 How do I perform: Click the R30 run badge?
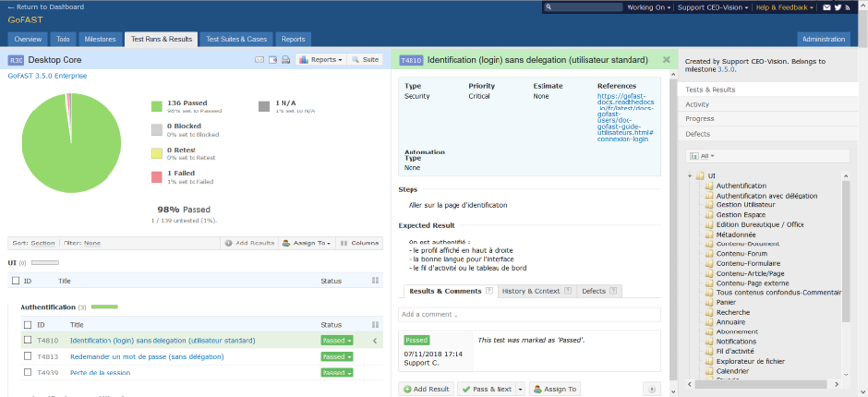pos(16,60)
